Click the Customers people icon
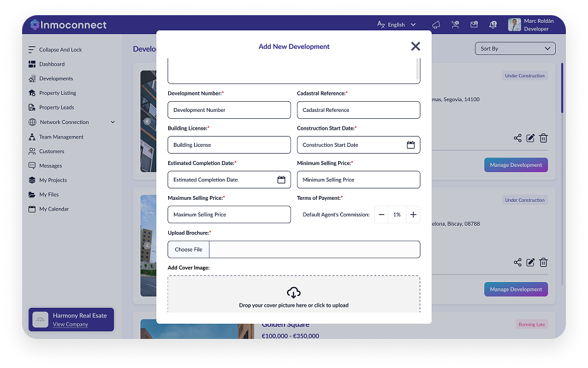The width and height of the screenshot is (588, 368). tap(32, 151)
